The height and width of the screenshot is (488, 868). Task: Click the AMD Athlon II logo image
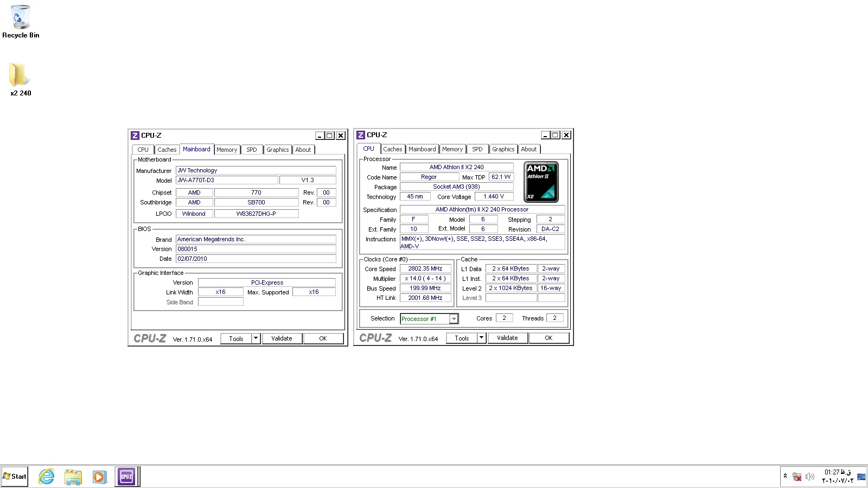pyautogui.click(x=541, y=182)
